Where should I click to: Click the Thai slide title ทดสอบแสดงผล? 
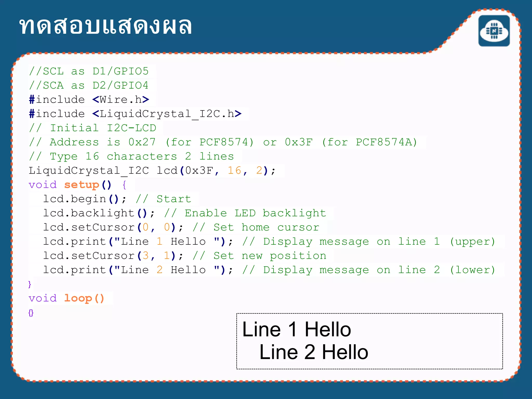[x=106, y=26]
